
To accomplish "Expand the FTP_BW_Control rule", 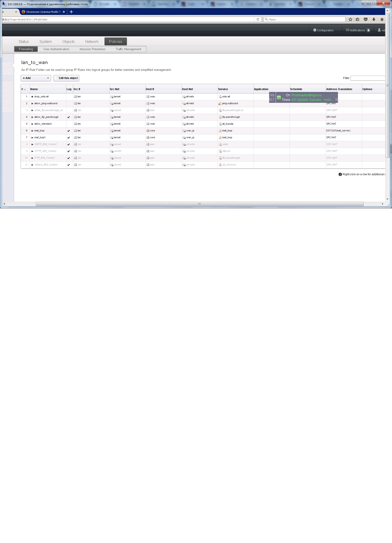I will click(32, 158).
